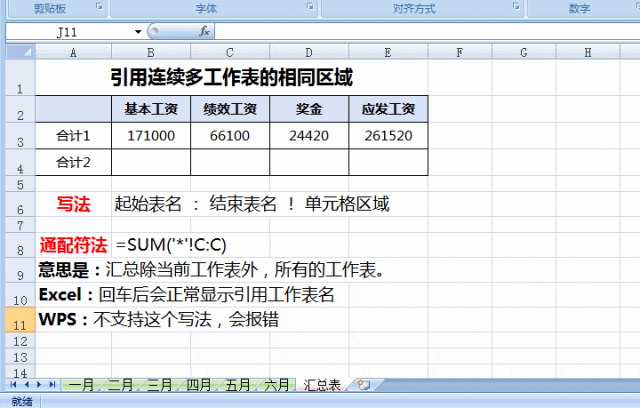Screen dimensions: 640x408
Task: Click the 字体 group label
Action: (207, 8)
